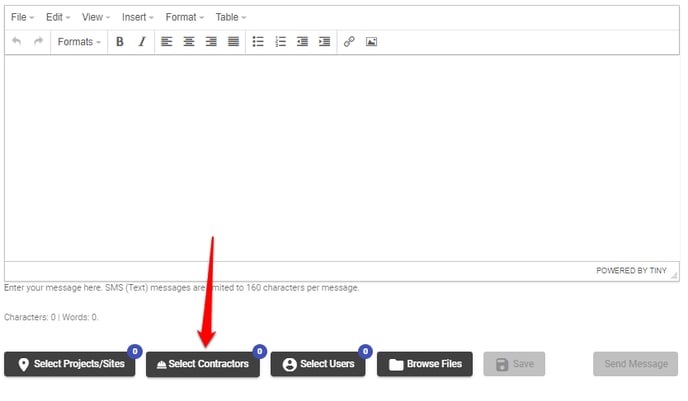Insert a numbered list
688x401 pixels.
click(x=280, y=42)
